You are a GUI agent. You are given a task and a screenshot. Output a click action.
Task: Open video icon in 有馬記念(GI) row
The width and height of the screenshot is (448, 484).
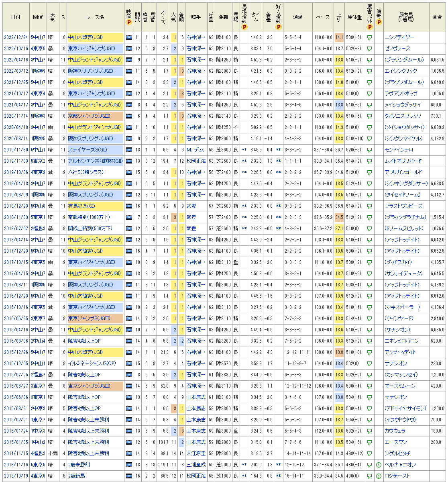(x=129, y=206)
